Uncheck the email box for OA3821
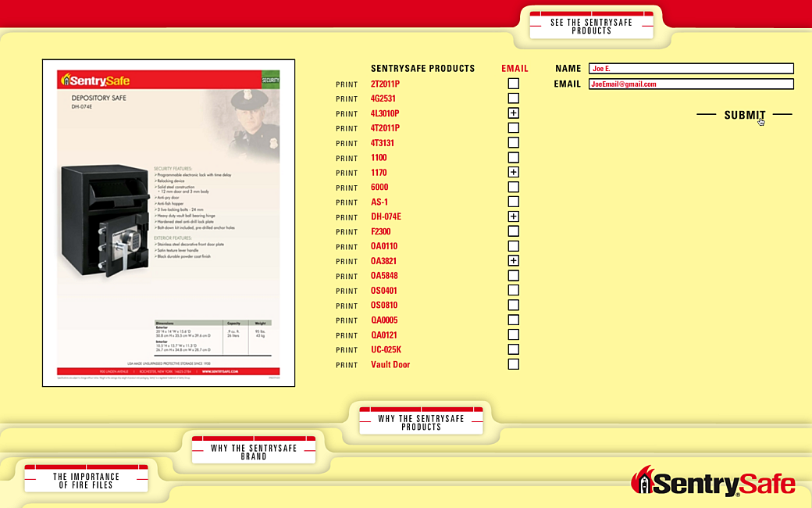Image resolution: width=812 pixels, height=508 pixels. click(x=513, y=261)
